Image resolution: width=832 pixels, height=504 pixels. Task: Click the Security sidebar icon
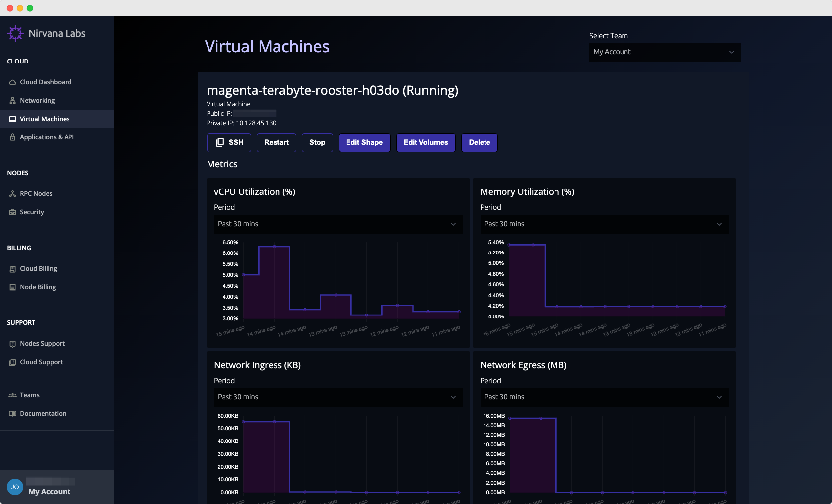pyautogui.click(x=13, y=212)
